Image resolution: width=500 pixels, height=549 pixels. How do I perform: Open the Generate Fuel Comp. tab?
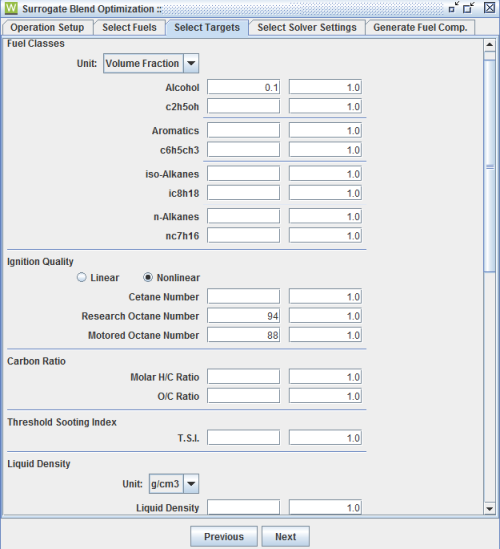click(420, 27)
